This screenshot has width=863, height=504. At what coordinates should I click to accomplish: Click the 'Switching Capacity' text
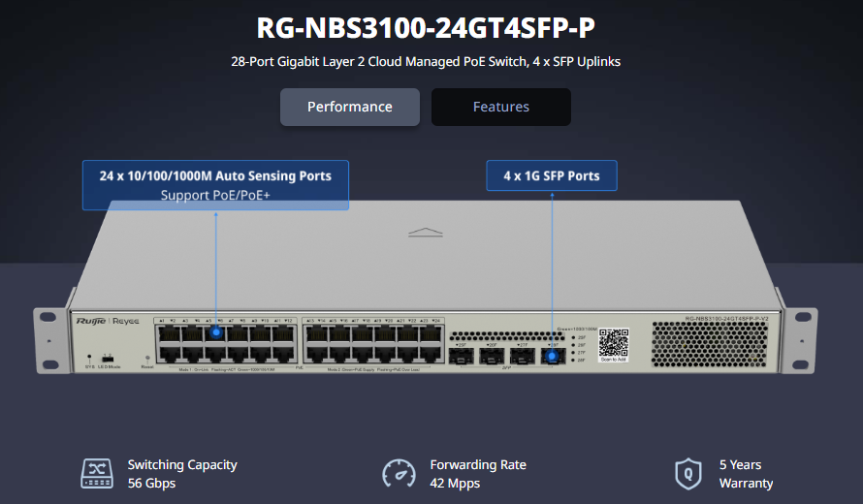point(182,465)
